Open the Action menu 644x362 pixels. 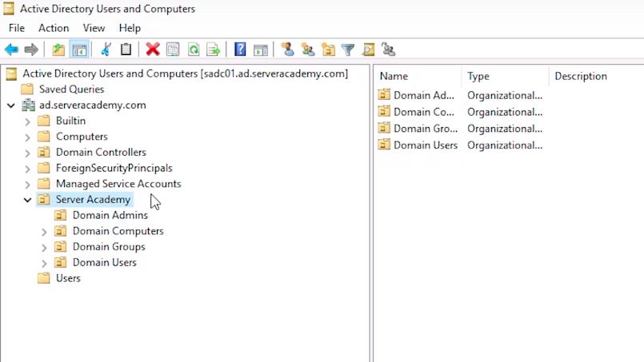(54, 28)
